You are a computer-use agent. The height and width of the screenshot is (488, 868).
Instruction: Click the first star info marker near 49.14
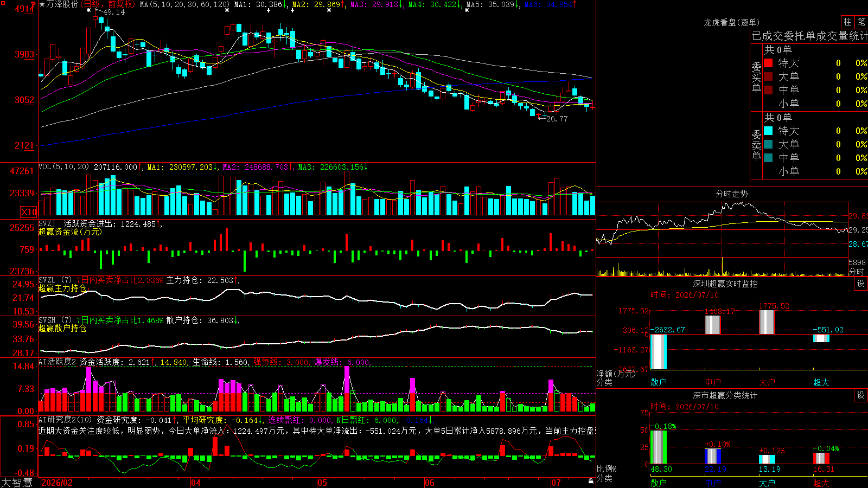point(89,10)
